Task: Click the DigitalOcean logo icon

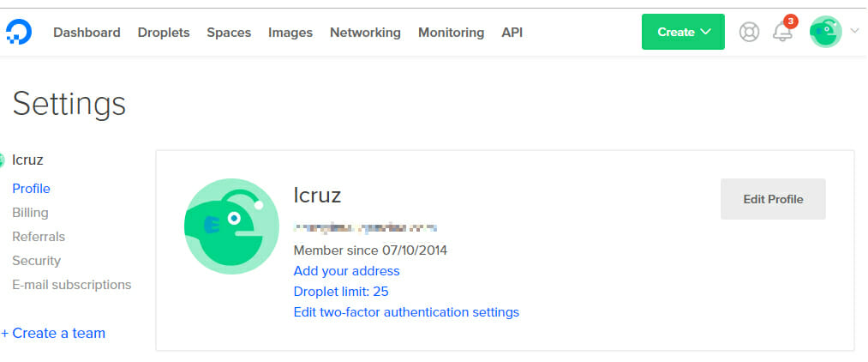Action: coord(19,32)
